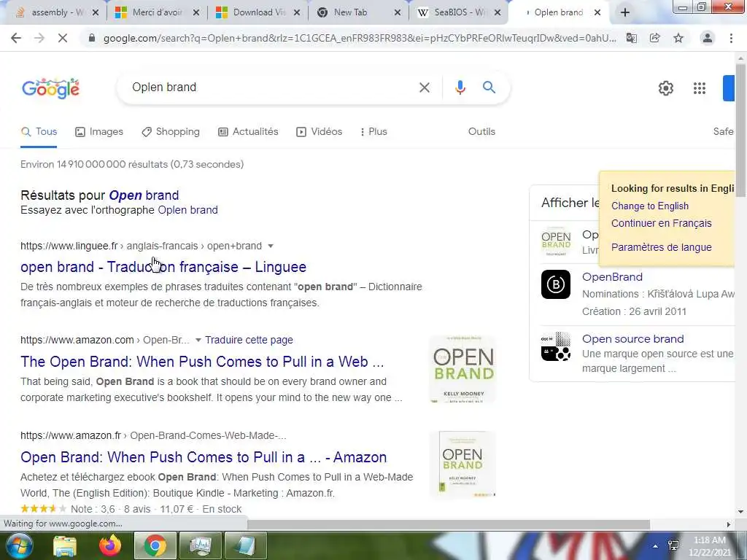
Task: Launch Firefox from the taskbar
Action: coord(109,545)
